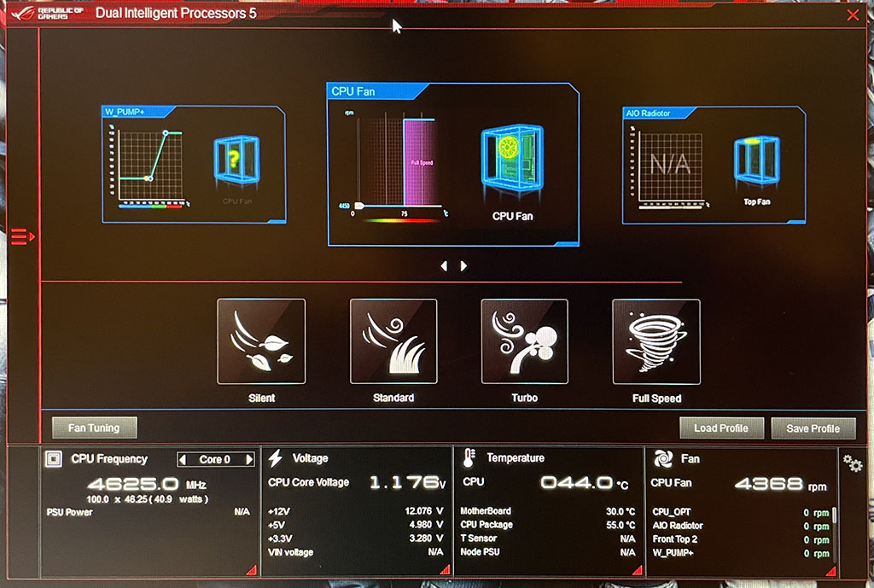Screen dimensions: 874x588
Task: Select the AIO Radiator fan card
Action: (714, 165)
